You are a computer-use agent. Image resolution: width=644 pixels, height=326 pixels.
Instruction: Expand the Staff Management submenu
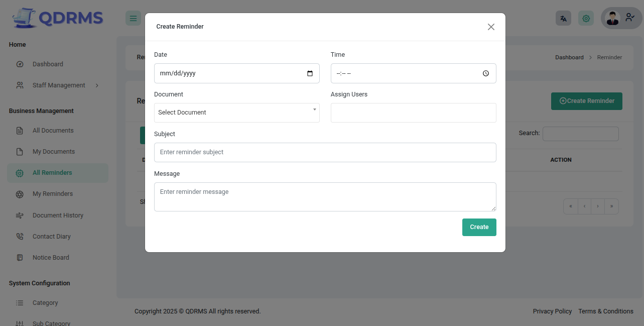[x=97, y=85]
